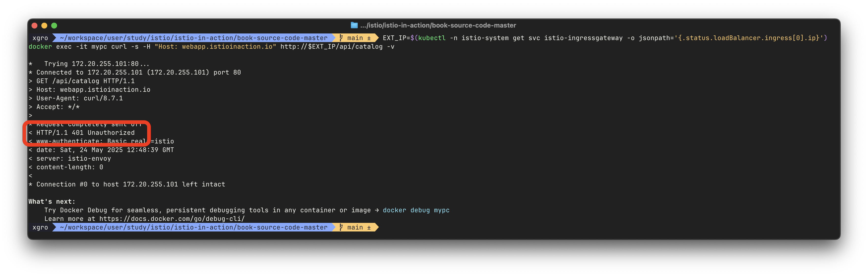Click the xgro user segment in top prompt

click(40, 38)
